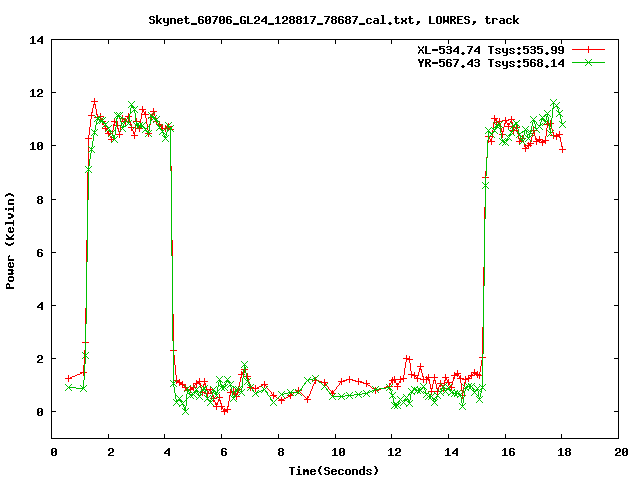Click y-axis tick label 10
The image size is (640, 480).
tap(36, 146)
